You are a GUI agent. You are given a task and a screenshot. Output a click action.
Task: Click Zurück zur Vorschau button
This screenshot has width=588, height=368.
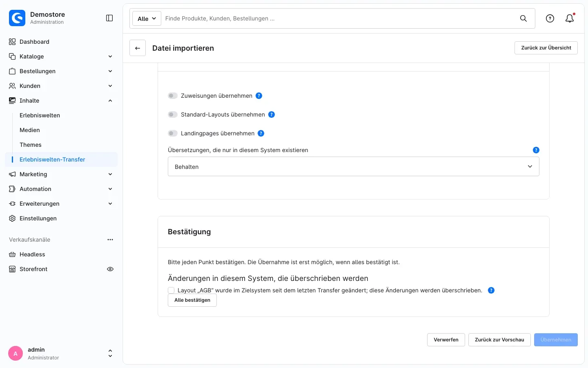click(499, 340)
